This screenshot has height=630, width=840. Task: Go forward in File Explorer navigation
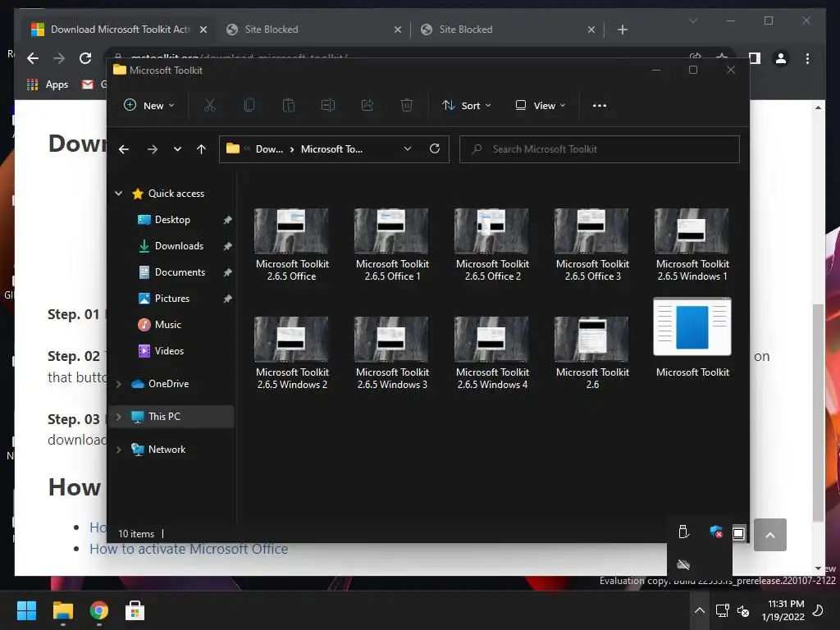click(x=152, y=149)
